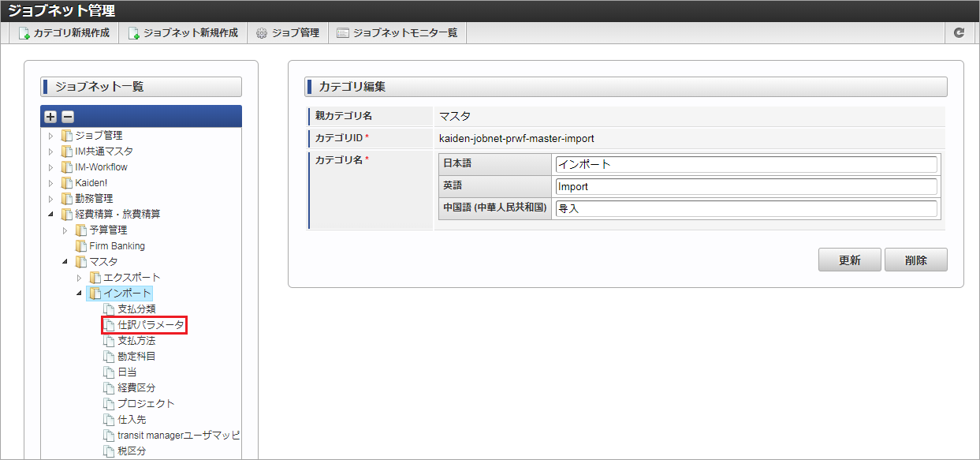This screenshot has width=980, height=460.
Task: Collapse the インポート tree node arrow
Action: pos(80,294)
